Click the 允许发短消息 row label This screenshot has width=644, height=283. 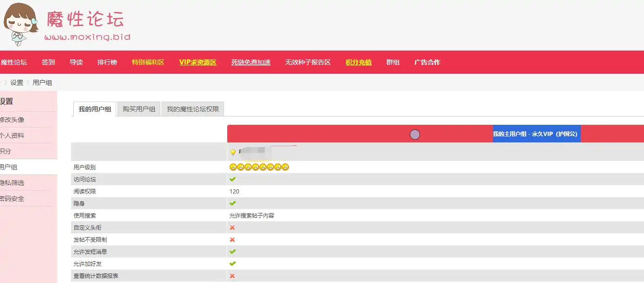pos(90,251)
